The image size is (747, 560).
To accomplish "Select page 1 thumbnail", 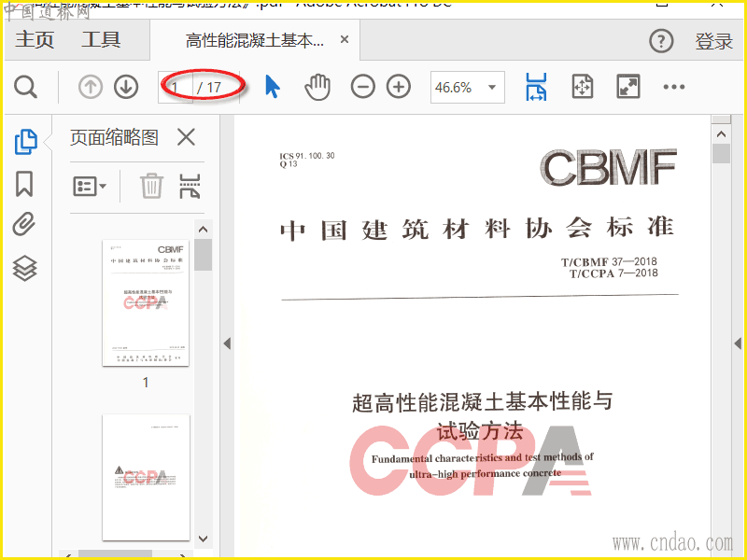I will pos(146,302).
